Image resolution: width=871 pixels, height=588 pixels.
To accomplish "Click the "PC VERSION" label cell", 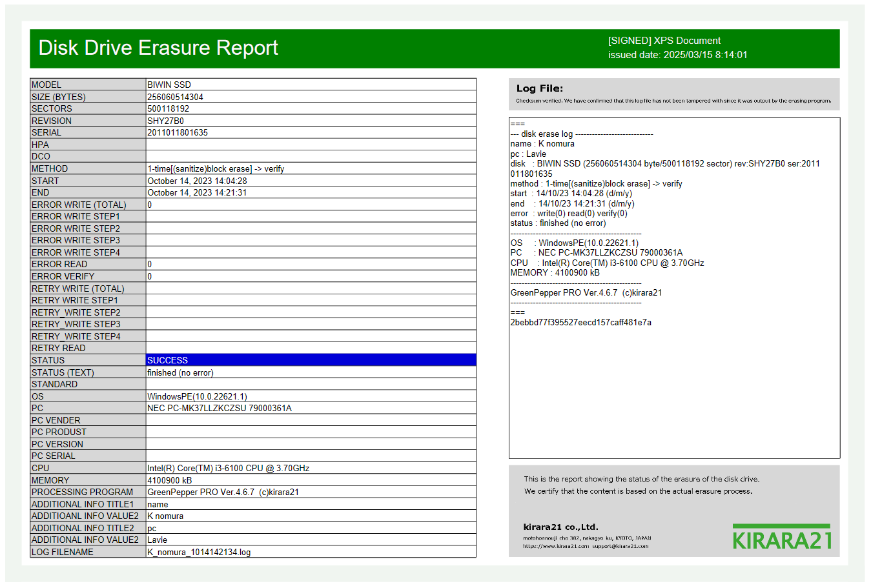I will pyautogui.click(x=88, y=444).
